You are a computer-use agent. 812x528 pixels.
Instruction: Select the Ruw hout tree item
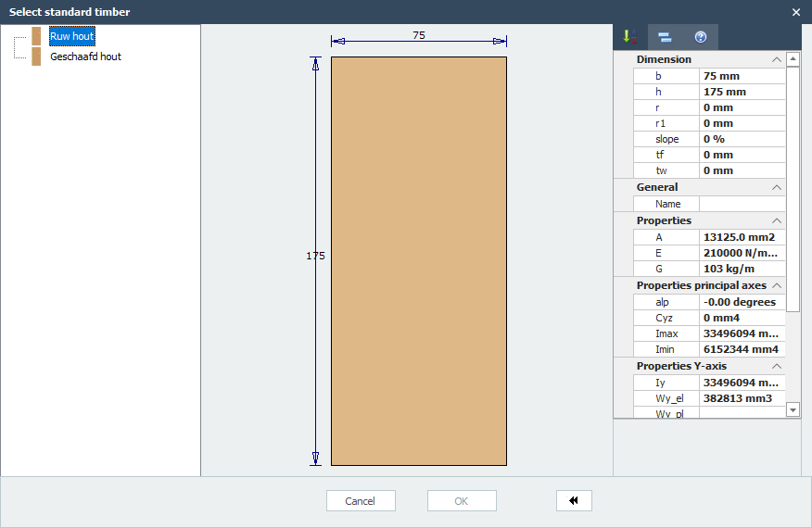[72, 36]
